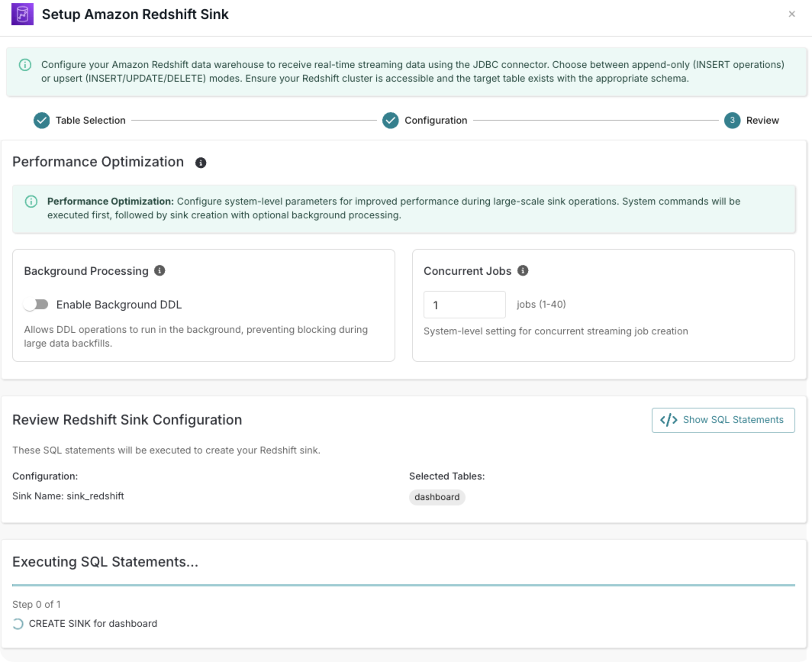812x662 pixels.
Task: Click the Concurrent Jobs info icon
Action: coord(523,270)
